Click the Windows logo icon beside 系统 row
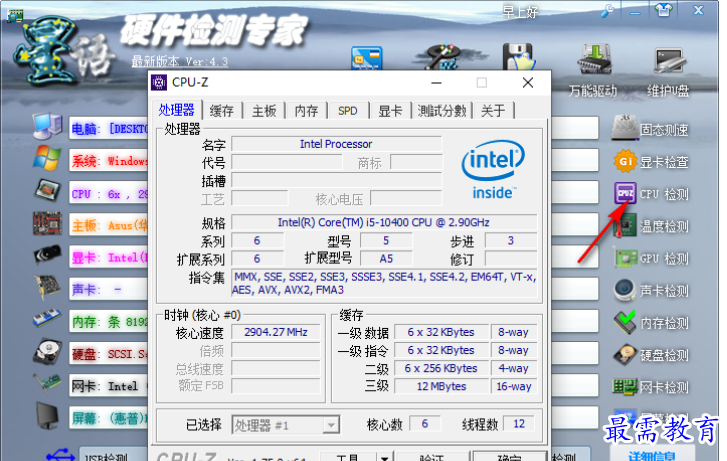This screenshot has height=461, width=727. coord(47,158)
